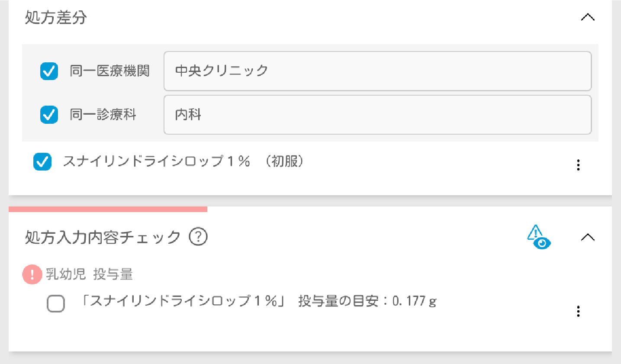Open the three-dot menu for スナイリンドライシロップ１％ (初服)

point(578,165)
